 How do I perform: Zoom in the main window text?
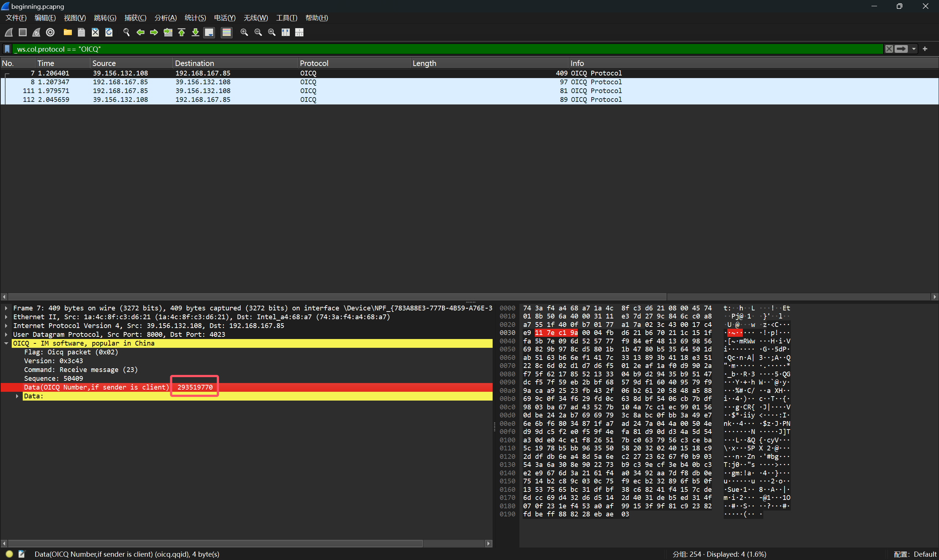click(244, 33)
